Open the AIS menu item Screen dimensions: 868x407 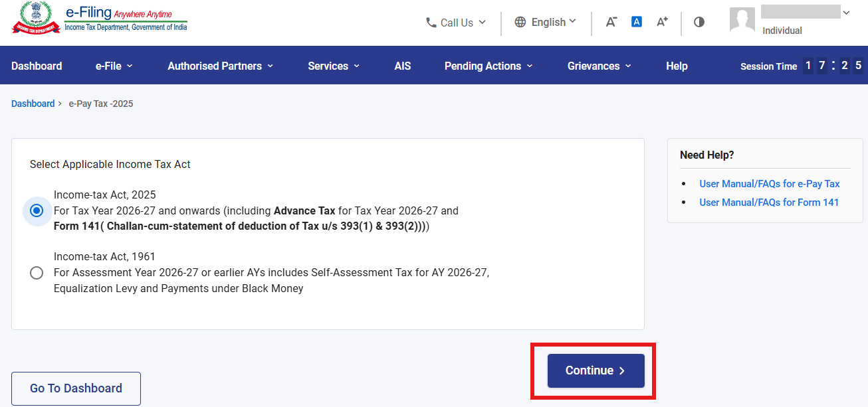tap(403, 66)
